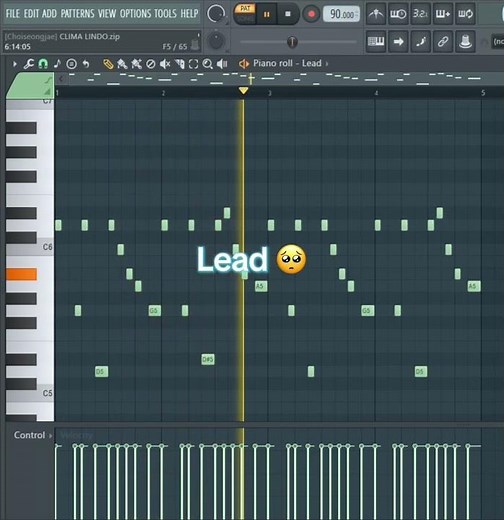Toggle the 3.2.1 countdown before recording
This screenshot has width=504, height=520.
420,14
